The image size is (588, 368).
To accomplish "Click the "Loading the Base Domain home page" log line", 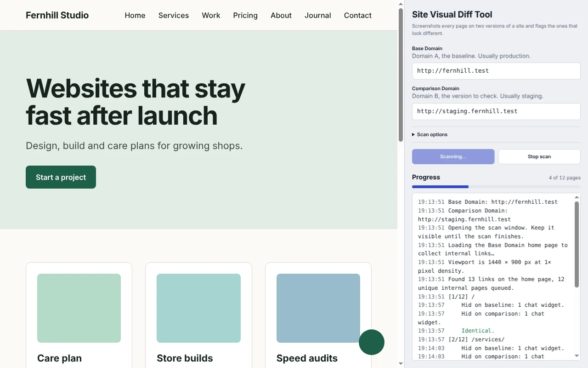I will click(x=493, y=249).
